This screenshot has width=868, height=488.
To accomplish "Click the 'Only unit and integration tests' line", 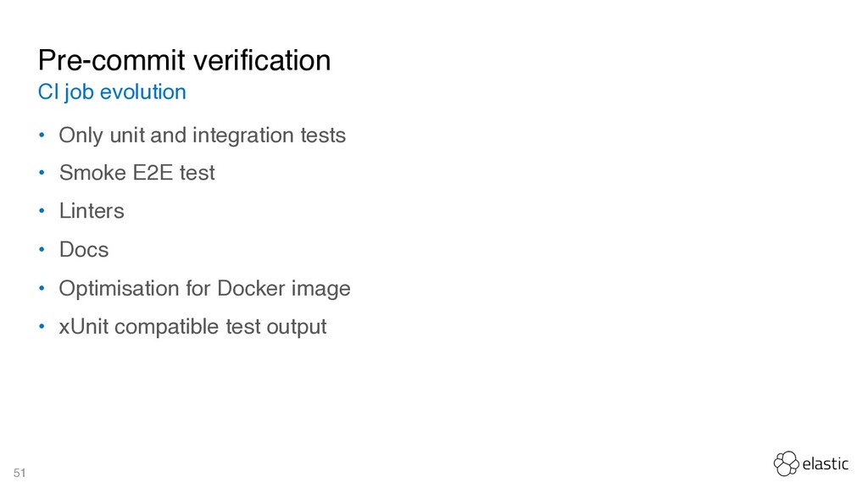I will 202,136.
